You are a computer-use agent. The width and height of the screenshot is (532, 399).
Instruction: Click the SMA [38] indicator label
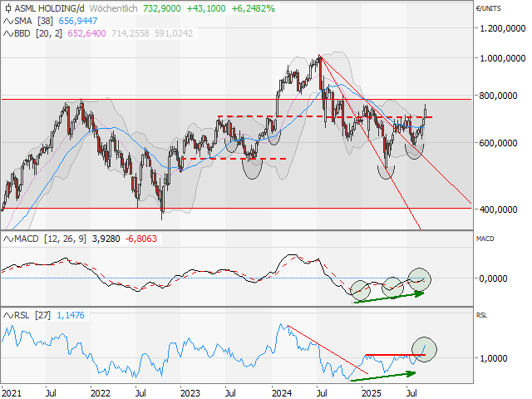(x=33, y=21)
